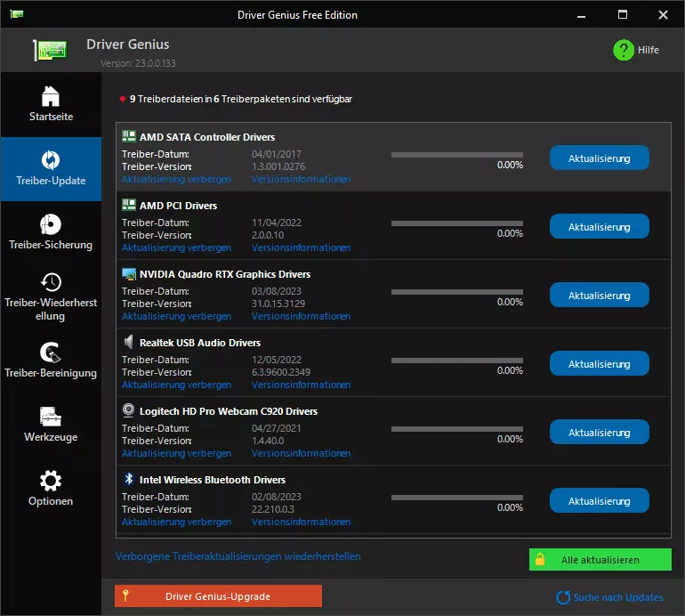Open Versionsinformationen for AMD SATA Controller
Viewport: 685px width, 616px height.
tap(301, 179)
